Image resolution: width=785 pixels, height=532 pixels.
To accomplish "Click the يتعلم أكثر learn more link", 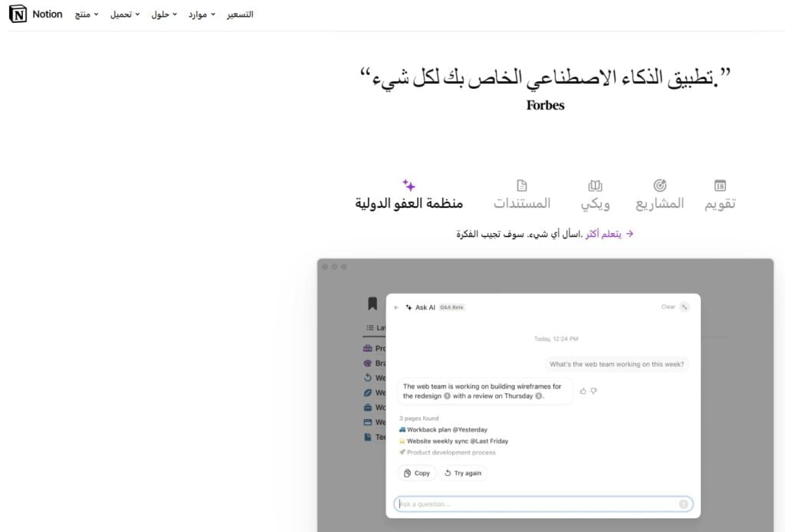I will coord(609,234).
